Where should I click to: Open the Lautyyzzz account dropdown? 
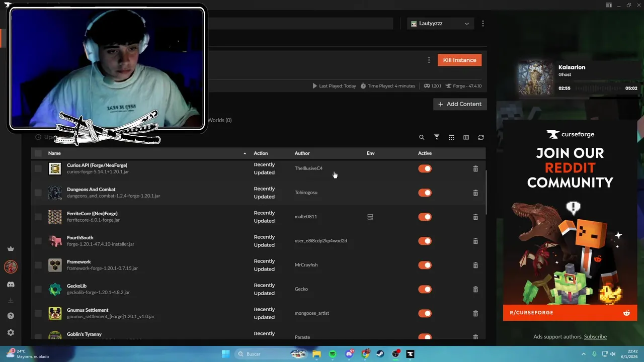click(440, 24)
